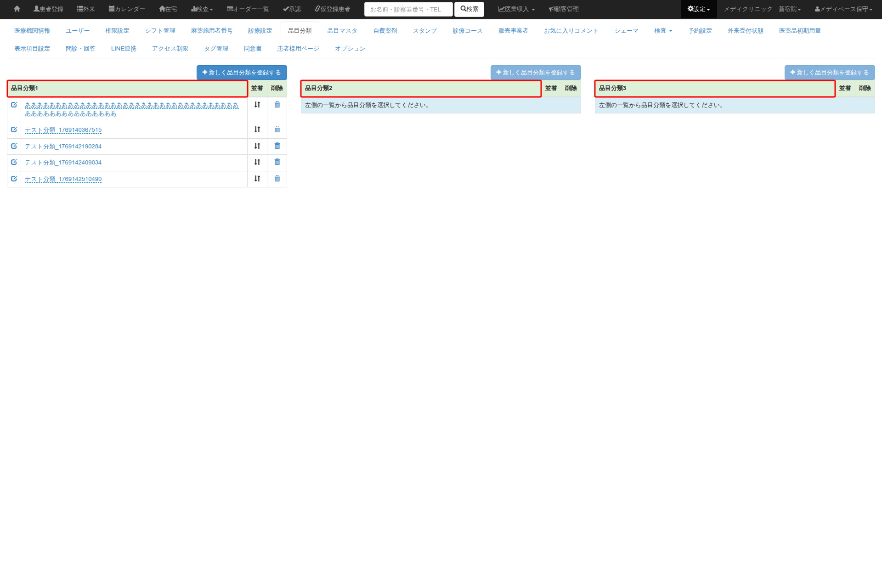Click trash icon for テスト分類_1769140367515
882x588 pixels.
click(x=277, y=130)
